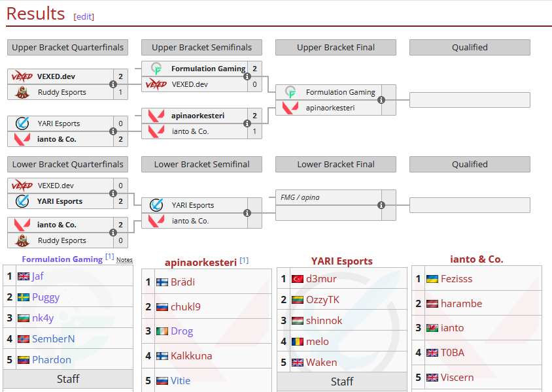Screen dimensions: 552x392
Task: Open match info for VEXED.dev vs YARI Esports lower quarterfinal
Action: tap(113, 193)
